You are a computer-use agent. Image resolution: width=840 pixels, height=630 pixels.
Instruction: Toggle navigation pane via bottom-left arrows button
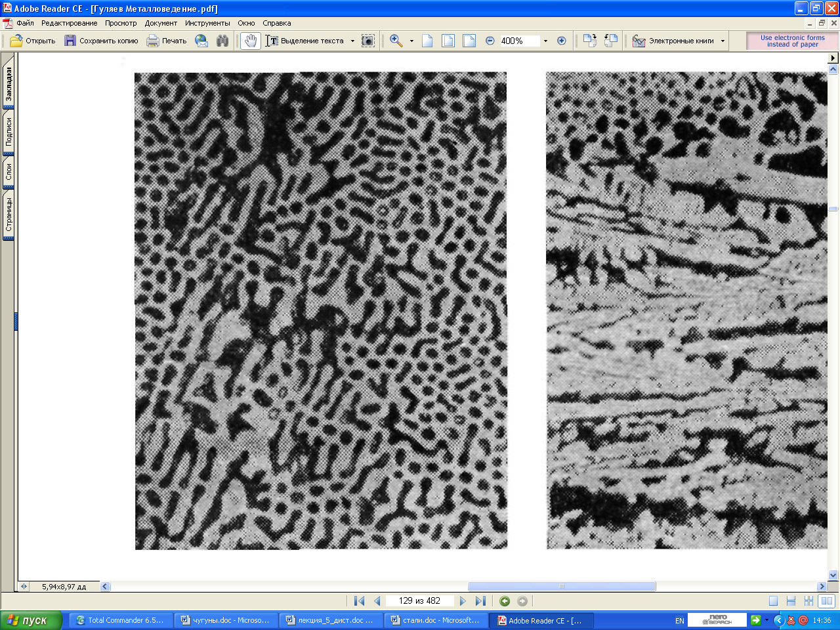[24, 586]
